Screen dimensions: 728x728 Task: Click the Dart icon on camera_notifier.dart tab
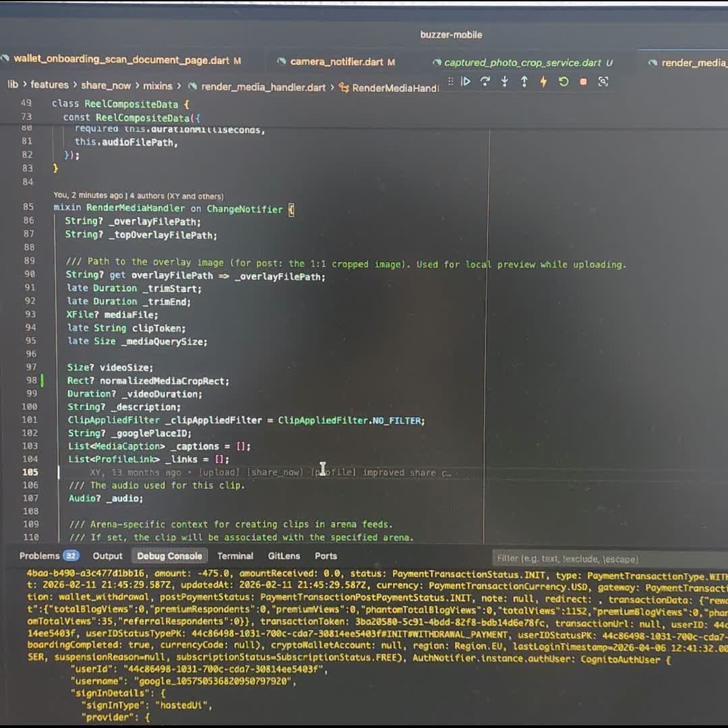pyautogui.click(x=281, y=61)
